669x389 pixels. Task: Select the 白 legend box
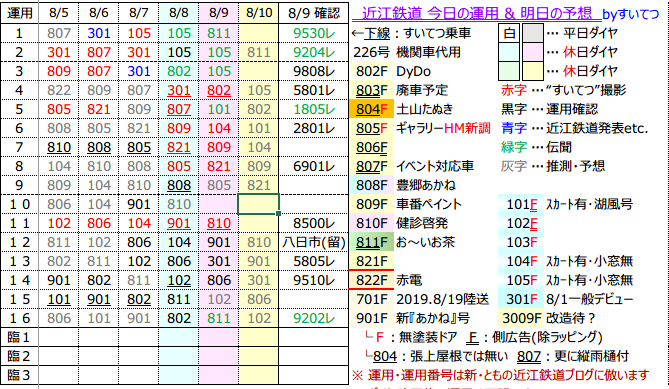509,33
